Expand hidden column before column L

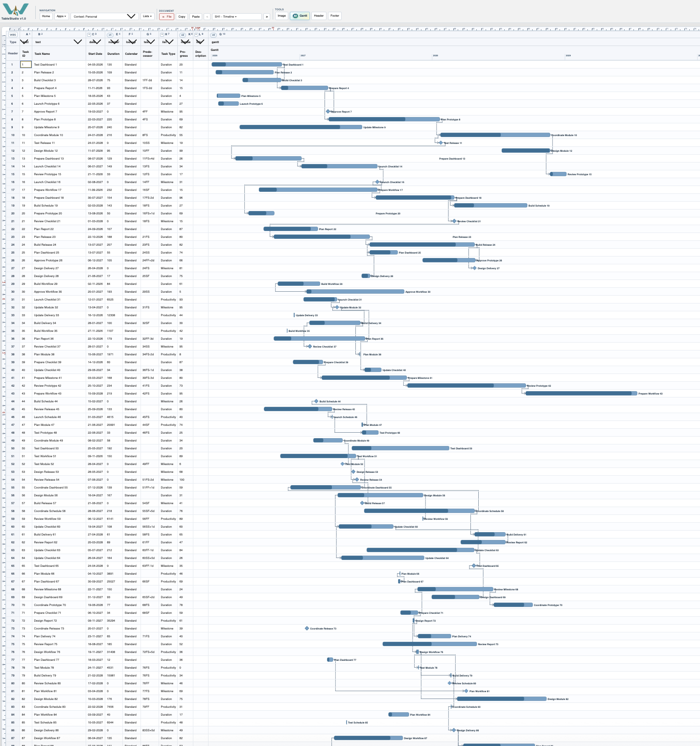pyautogui.click(x=196, y=35)
